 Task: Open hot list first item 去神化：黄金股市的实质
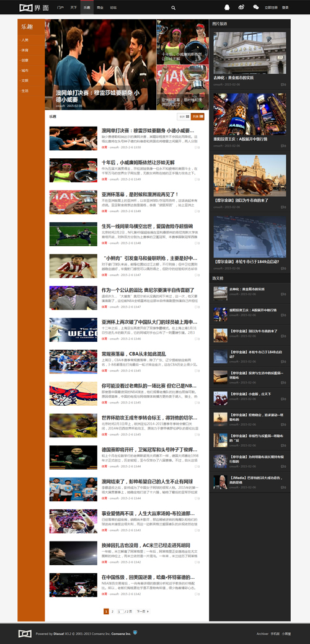(x=247, y=288)
